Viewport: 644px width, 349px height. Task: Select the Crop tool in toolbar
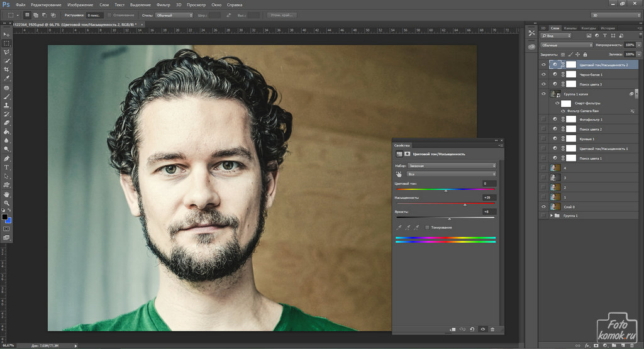[x=6, y=70]
